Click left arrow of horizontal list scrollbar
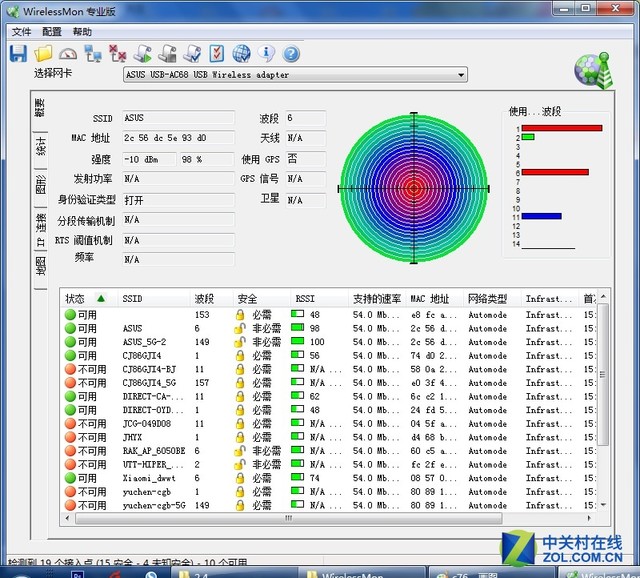 tap(67, 518)
